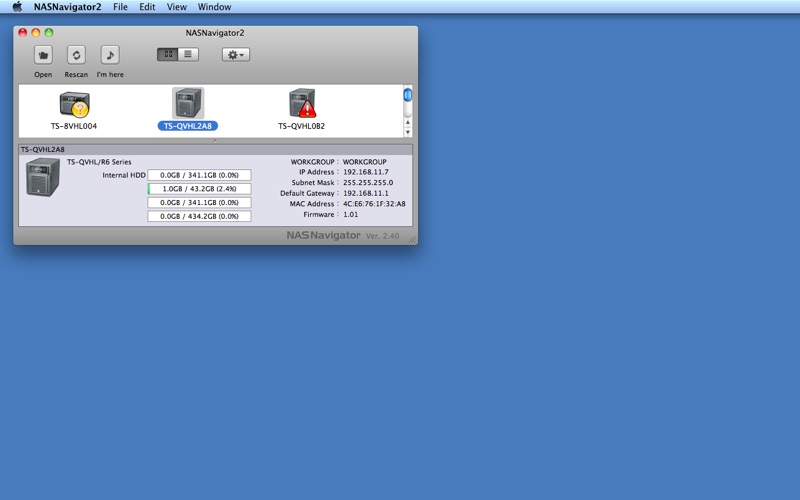Click the 1.0GB / 43.2GB usage bar

(199, 189)
